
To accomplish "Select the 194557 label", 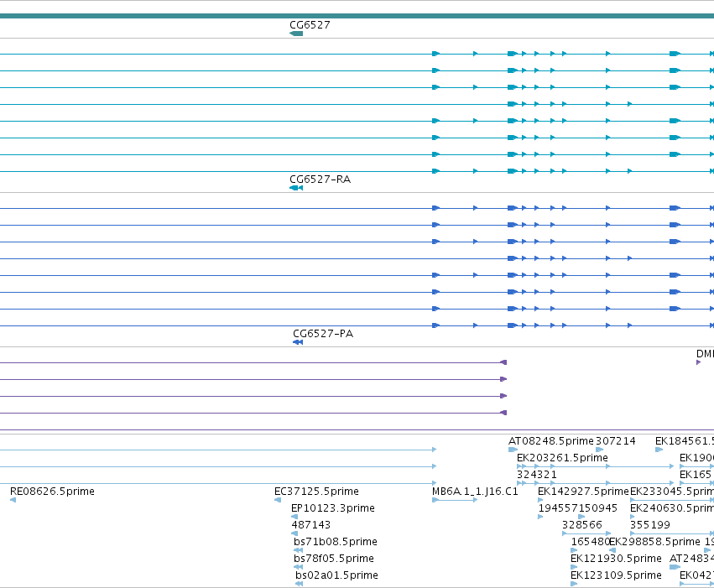I will tap(558, 508).
